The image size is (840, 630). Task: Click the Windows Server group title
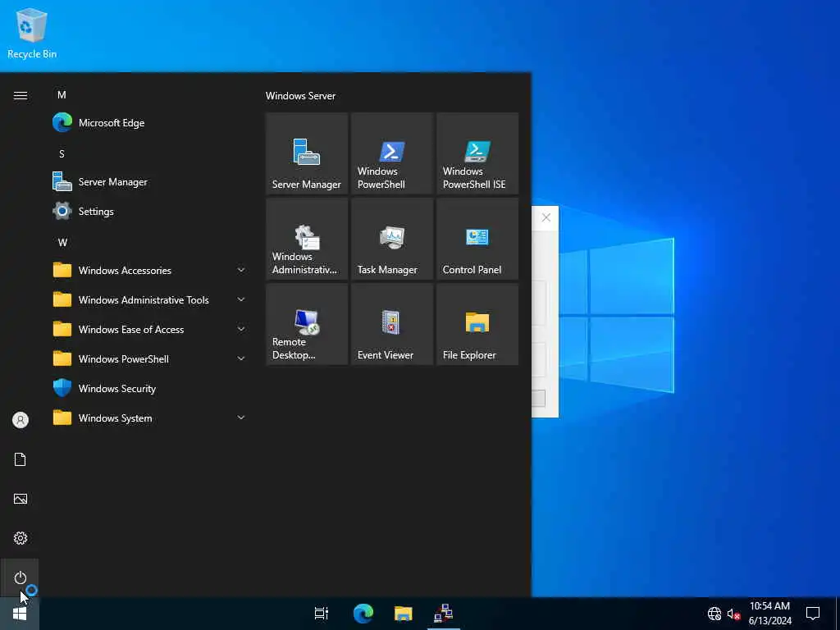[x=300, y=96]
